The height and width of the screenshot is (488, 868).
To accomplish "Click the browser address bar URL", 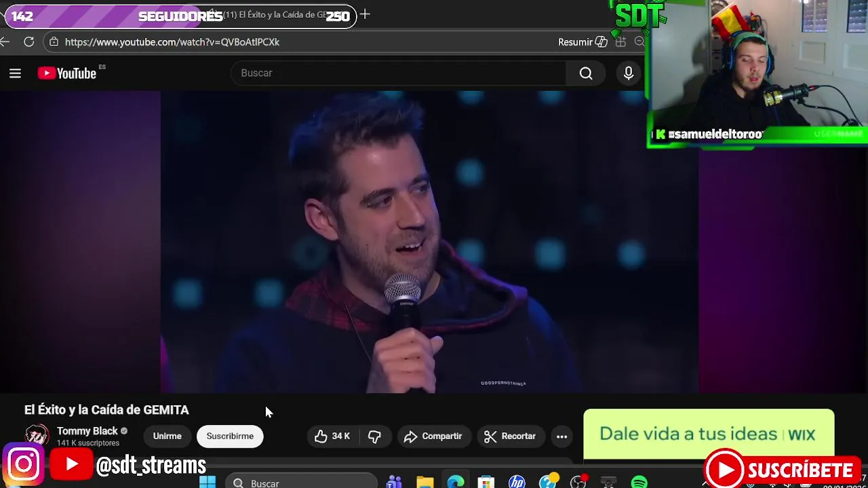I will [x=172, y=42].
